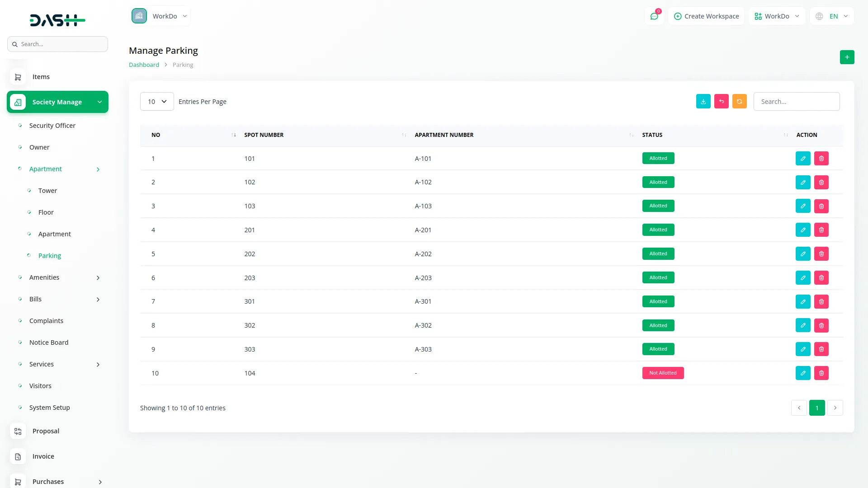The image size is (868, 488).
Task: Open Visitors from the sidebar
Action: point(40,386)
